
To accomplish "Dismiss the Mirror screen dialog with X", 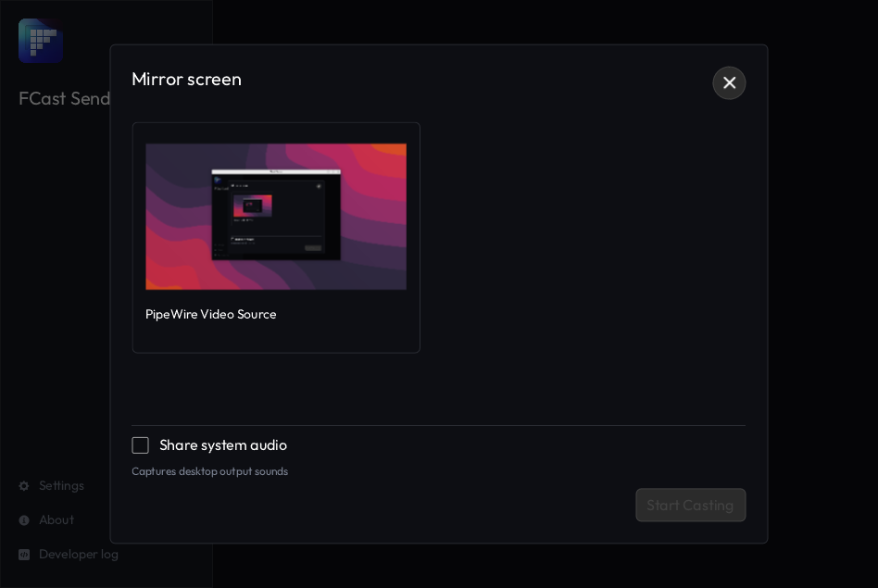I will (729, 83).
